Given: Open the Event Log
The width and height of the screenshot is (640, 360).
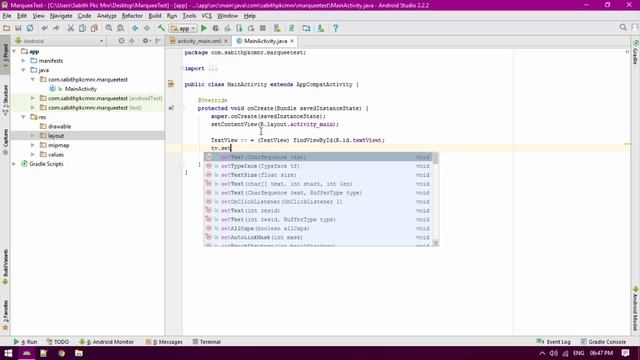Looking at the screenshot, I should (553, 342).
